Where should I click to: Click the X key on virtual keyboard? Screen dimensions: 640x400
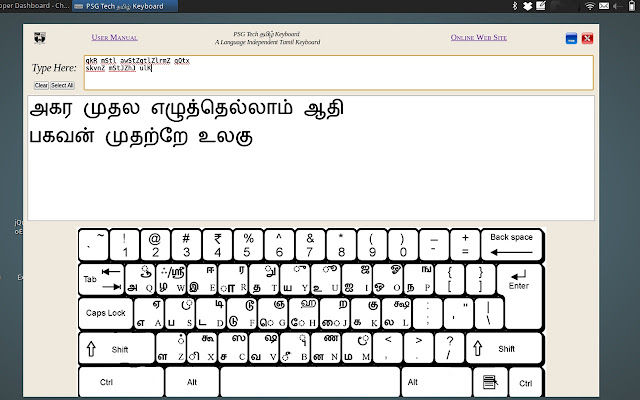tap(202, 348)
